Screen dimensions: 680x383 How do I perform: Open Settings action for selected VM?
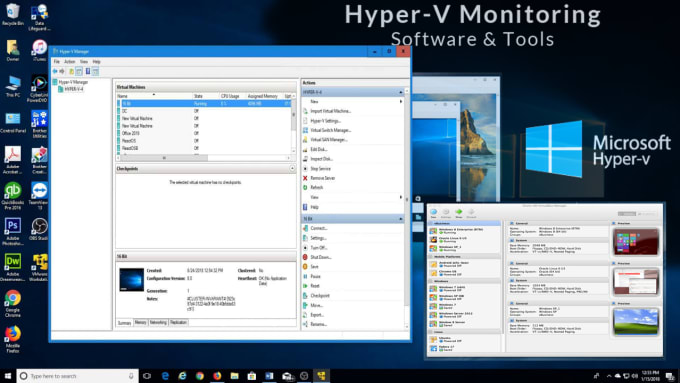click(318, 238)
